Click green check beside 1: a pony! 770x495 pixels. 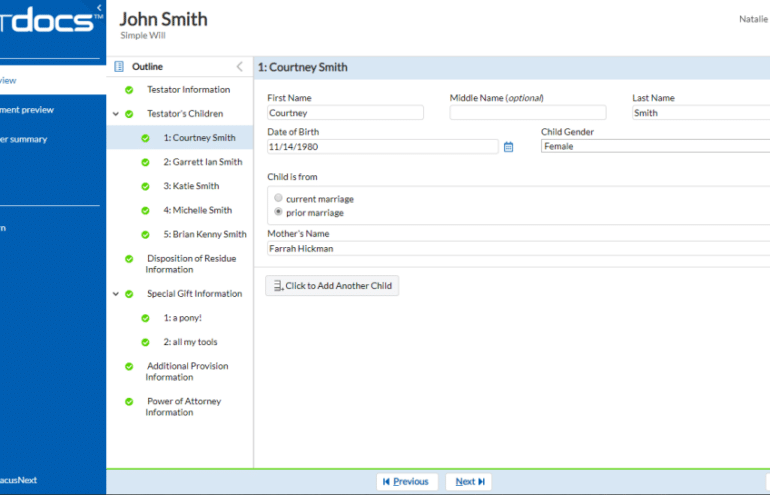145,318
